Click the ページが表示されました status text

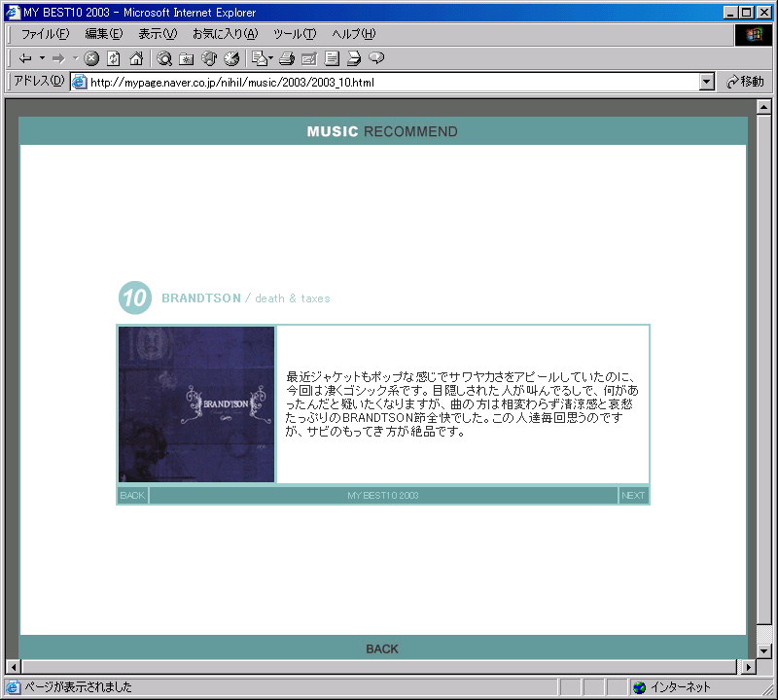point(79,687)
